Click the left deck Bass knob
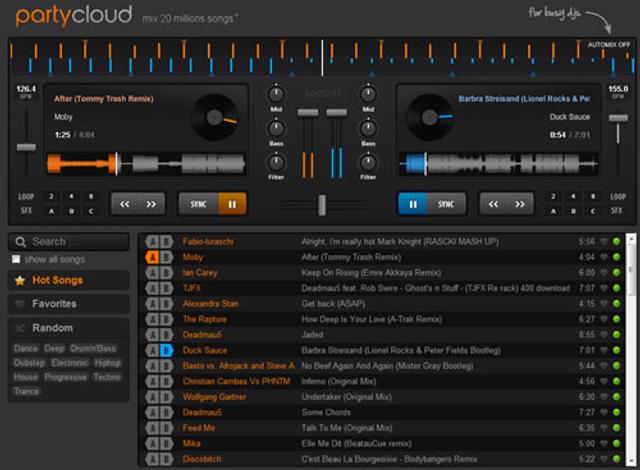Image resolution: width=640 pixels, height=470 pixels. (276, 129)
